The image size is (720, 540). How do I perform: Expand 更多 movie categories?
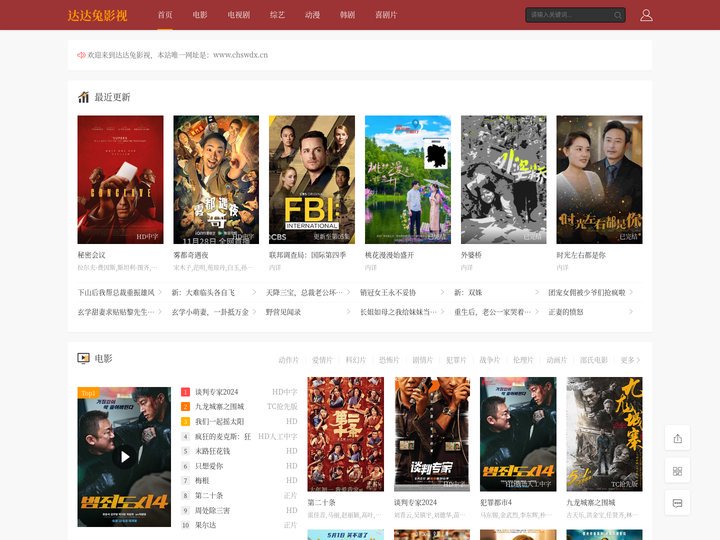tap(630, 360)
